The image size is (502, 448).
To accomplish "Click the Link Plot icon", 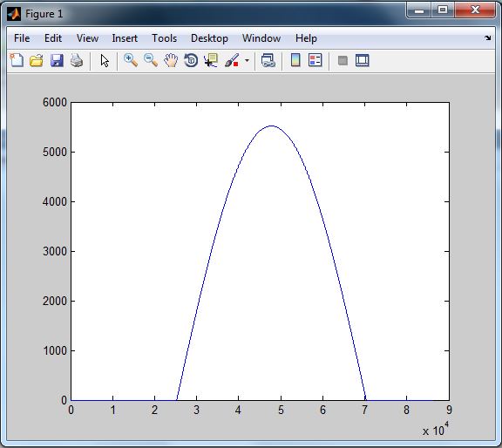I will pyautogui.click(x=268, y=60).
